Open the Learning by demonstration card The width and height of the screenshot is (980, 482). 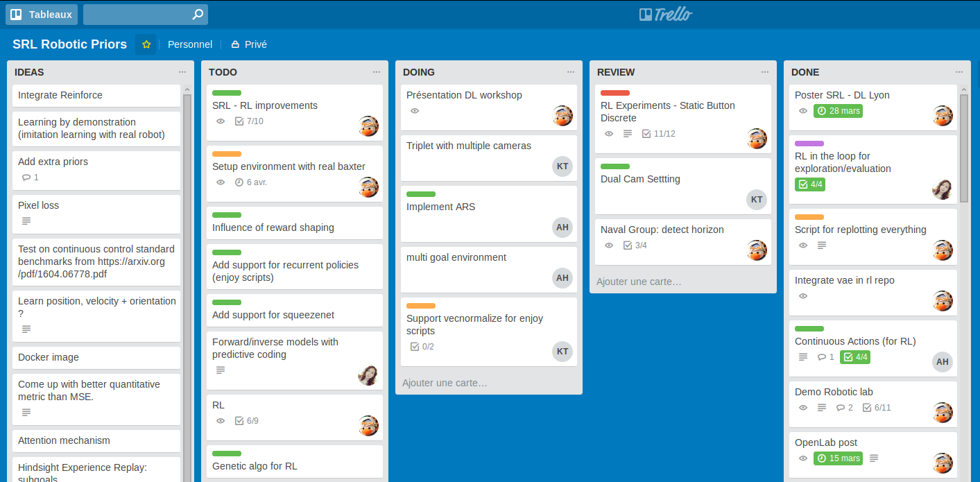[96, 128]
